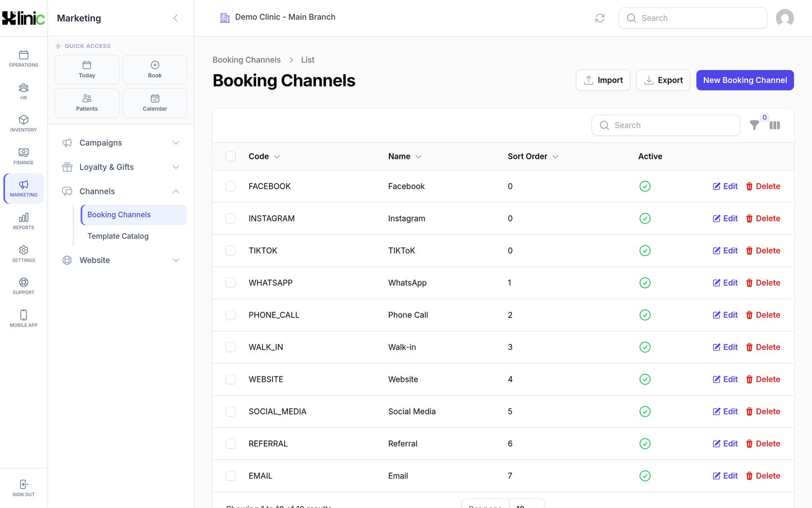Check the WHATSAPP row checkbox
The image size is (812, 508).
(231, 283)
